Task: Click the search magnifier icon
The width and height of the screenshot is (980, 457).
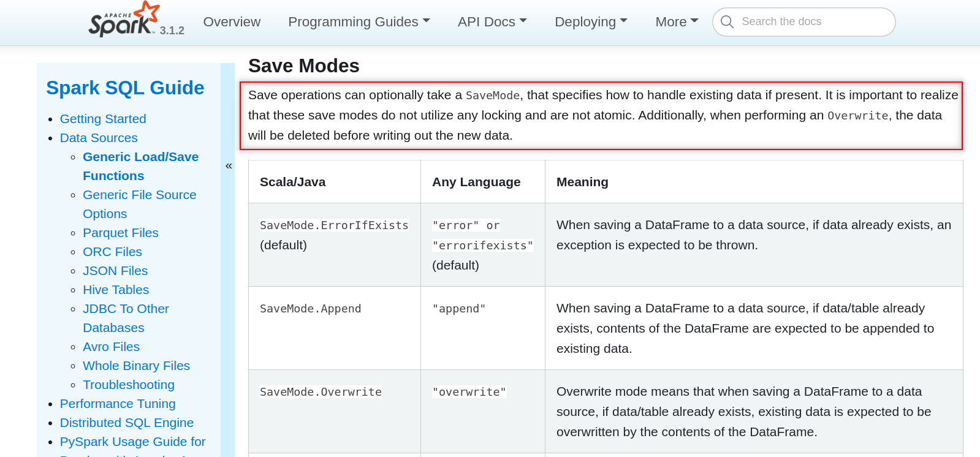Action: [727, 22]
